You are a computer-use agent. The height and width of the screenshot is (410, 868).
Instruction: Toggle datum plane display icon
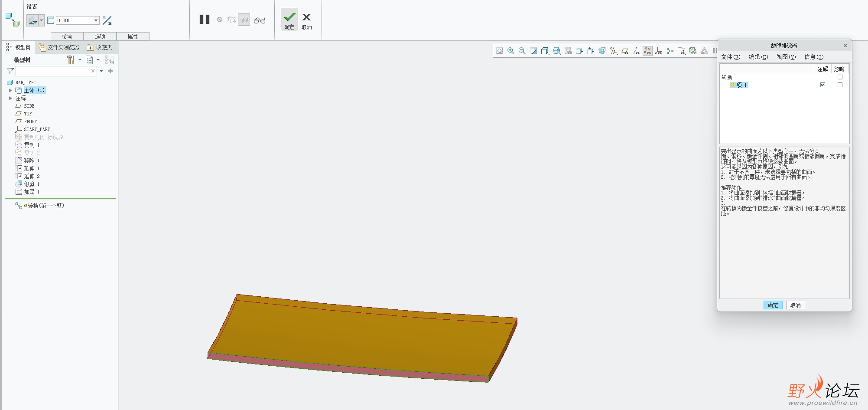tap(625, 51)
